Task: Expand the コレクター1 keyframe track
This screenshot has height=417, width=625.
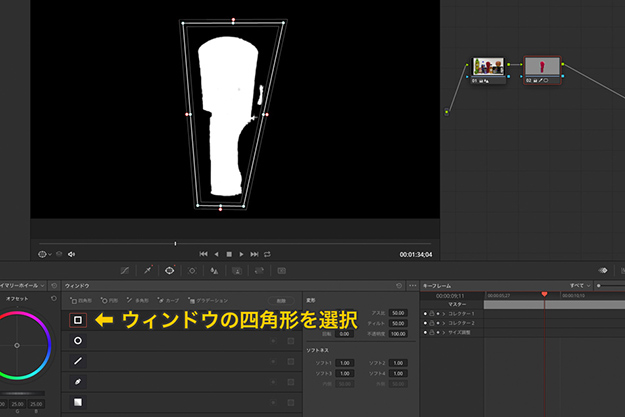Action: coord(444,314)
